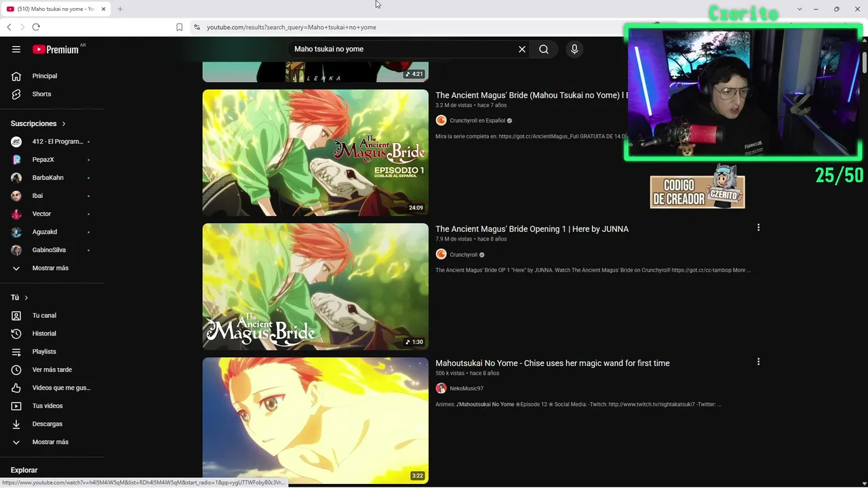Open Ver más tarde list
The width and height of the screenshot is (868, 488).
tap(52, 370)
